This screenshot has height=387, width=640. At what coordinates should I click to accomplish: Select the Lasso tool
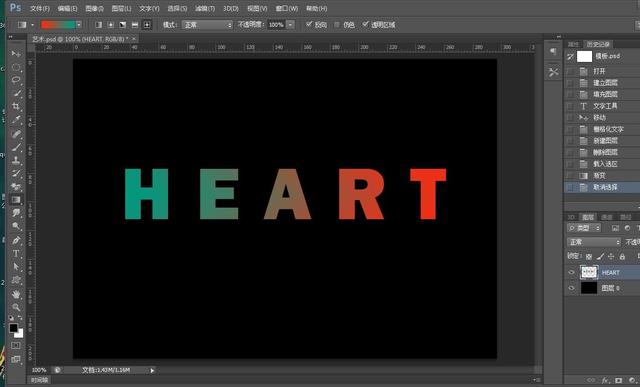pyautogui.click(x=16, y=80)
